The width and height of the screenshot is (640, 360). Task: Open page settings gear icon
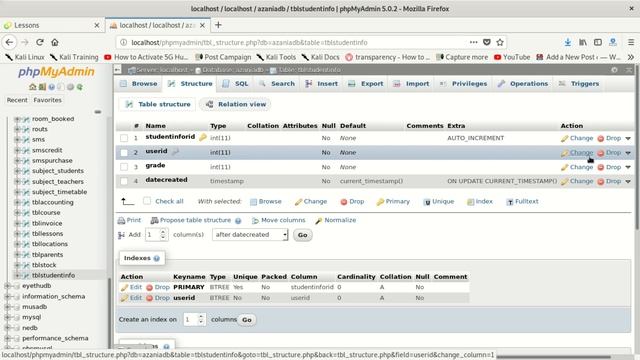[614, 70]
